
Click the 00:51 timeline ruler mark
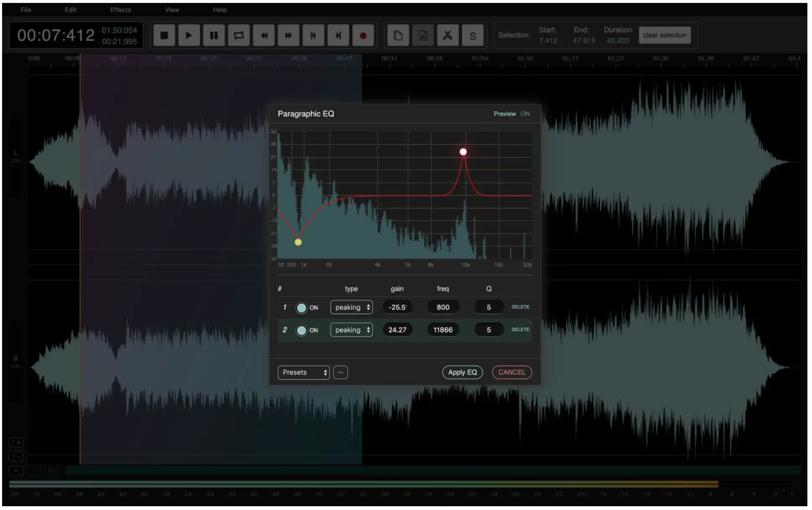389,58
